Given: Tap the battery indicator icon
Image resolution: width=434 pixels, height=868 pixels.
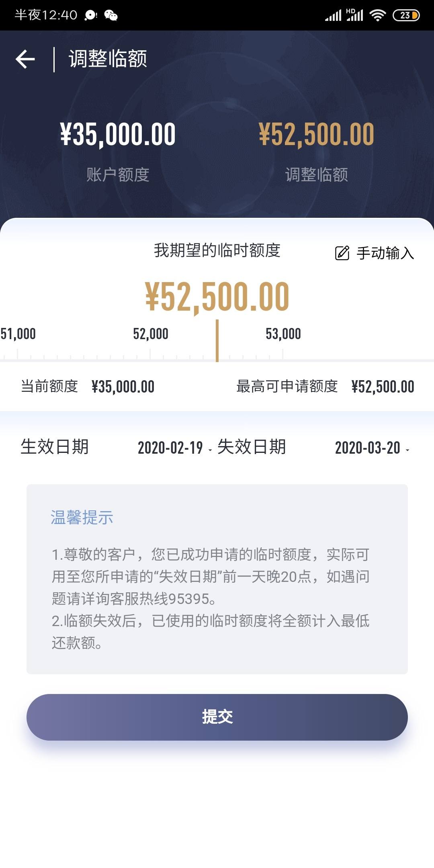Looking at the screenshot, I should pos(406,15).
